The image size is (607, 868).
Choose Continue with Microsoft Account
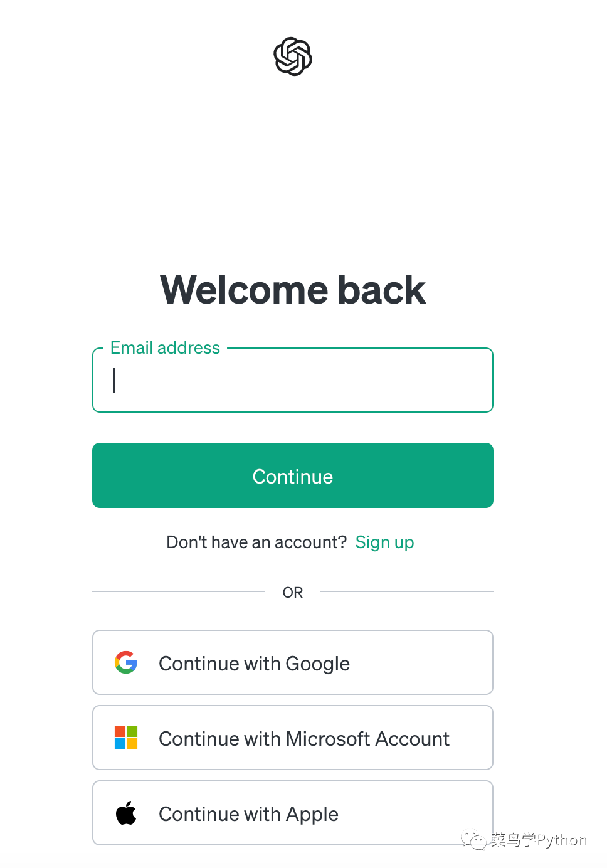point(293,738)
